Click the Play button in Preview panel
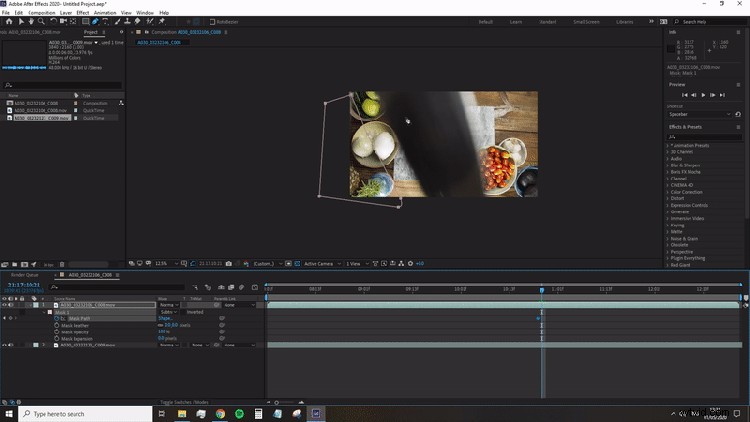This screenshot has height=422, width=750. click(703, 95)
